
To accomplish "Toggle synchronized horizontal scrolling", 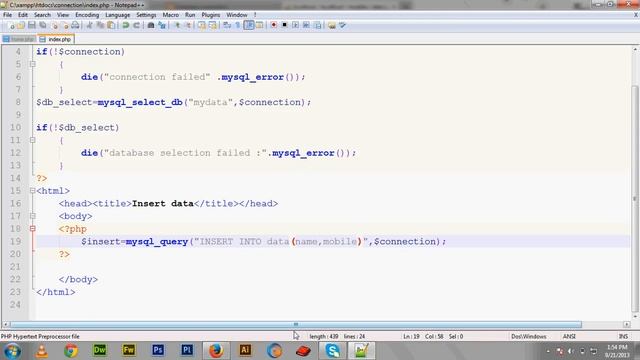I will (213, 25).
